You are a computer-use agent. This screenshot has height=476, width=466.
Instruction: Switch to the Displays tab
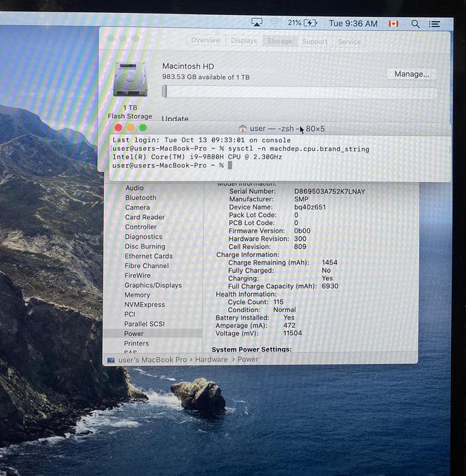244,41
